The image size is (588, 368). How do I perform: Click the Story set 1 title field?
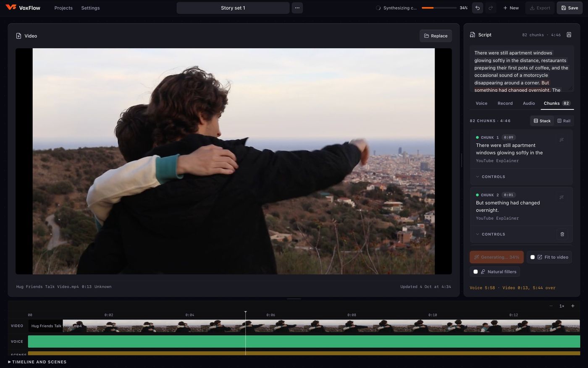tap(233, 8)
